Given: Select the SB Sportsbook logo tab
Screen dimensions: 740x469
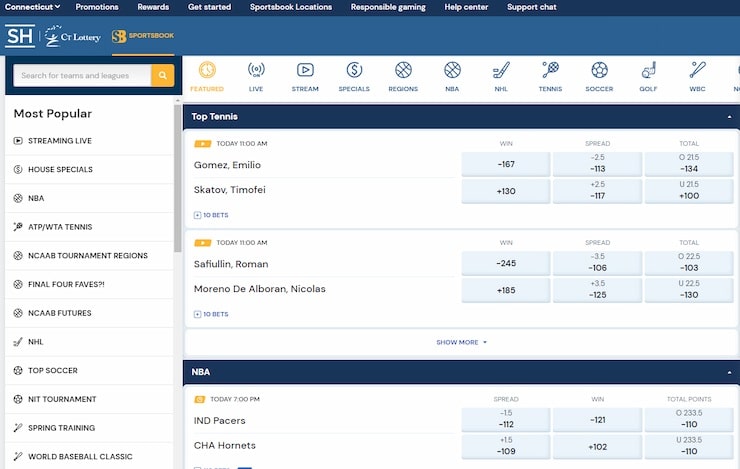Looking at the screenshot, I should tap(143, 36).
